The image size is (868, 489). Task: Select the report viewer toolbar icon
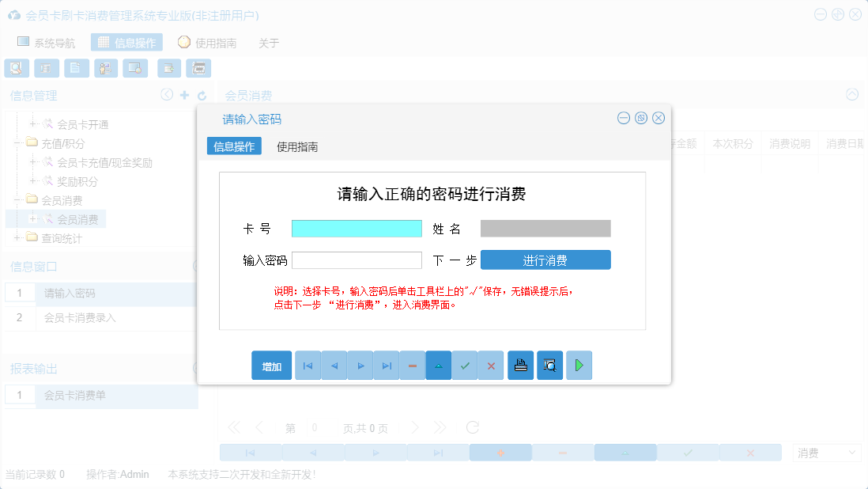tap(46, 68)
